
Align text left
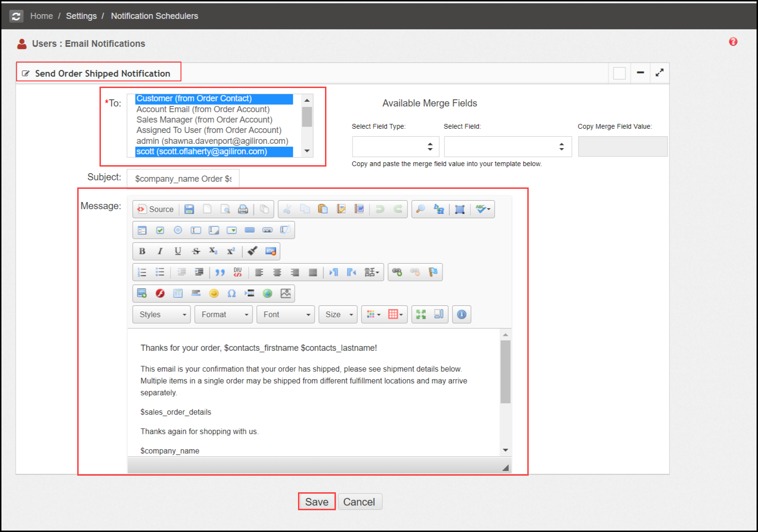pos(259,272)
